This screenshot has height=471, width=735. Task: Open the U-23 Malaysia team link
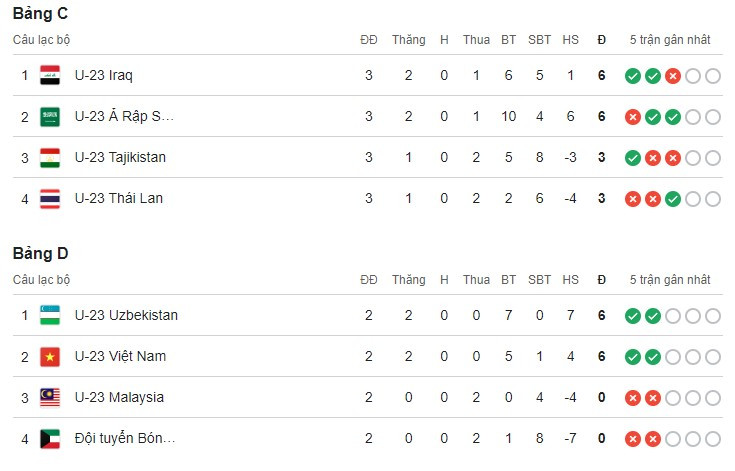pos(120,397)
